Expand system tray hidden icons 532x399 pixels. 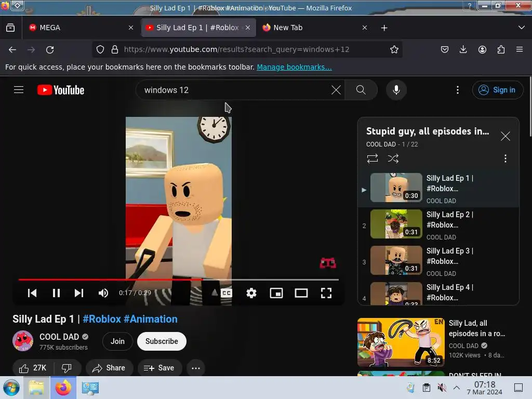(x=457, y=388)
